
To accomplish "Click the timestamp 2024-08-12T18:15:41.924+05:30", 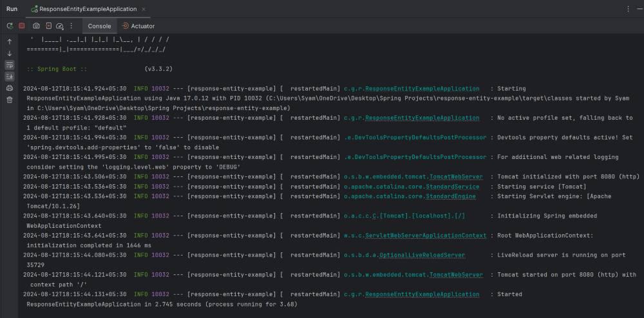I will tap(75, 89).
